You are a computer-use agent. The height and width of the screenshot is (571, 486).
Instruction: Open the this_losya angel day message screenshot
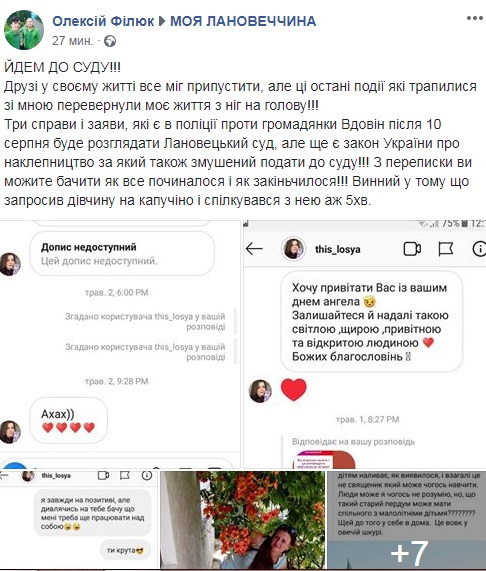pos(364,344)
